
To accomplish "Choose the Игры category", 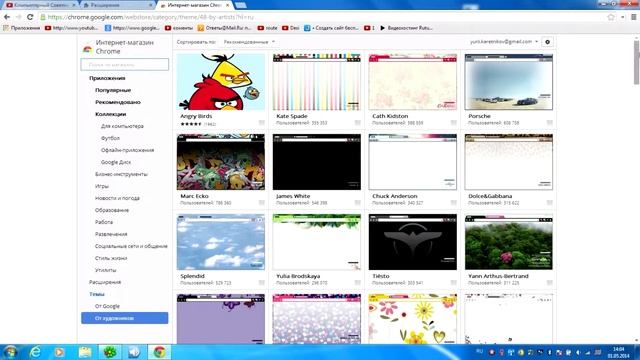I will [x=102, y=186].
